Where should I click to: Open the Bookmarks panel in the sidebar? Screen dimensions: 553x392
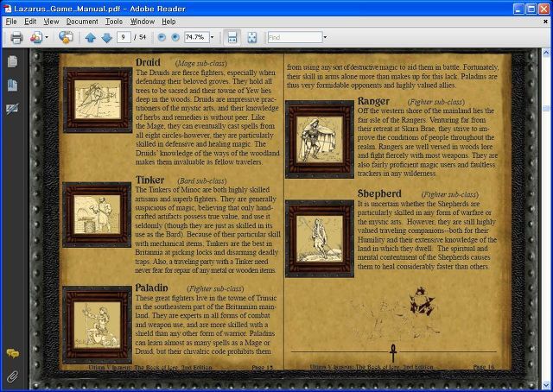point(12,85)
